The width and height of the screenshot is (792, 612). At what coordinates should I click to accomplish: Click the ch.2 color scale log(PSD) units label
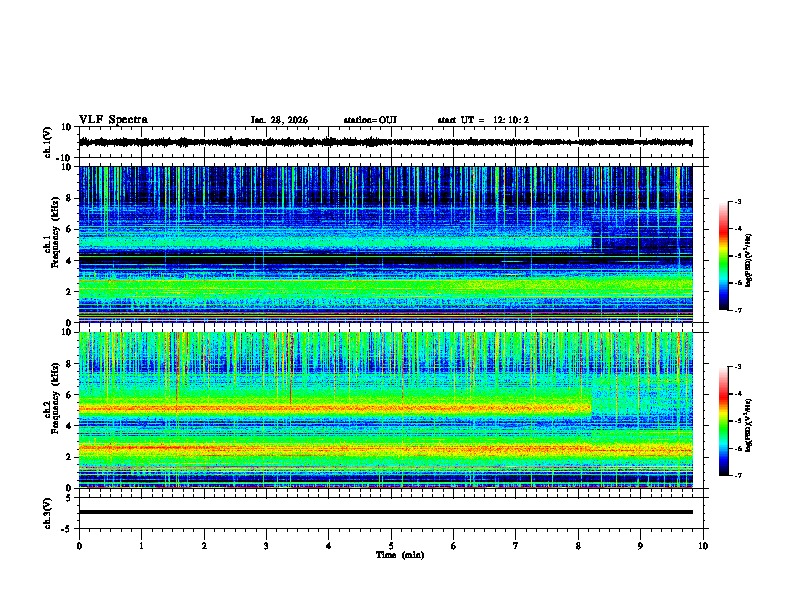pyautogui.click(x=749, y=425)
